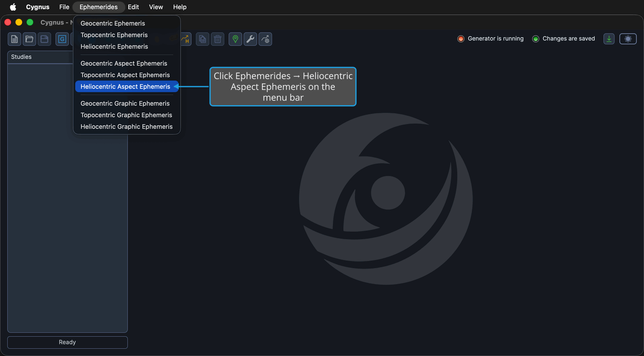644x356 pixels.
Task: Click the Generator is running text
Action: coord(495,39)
